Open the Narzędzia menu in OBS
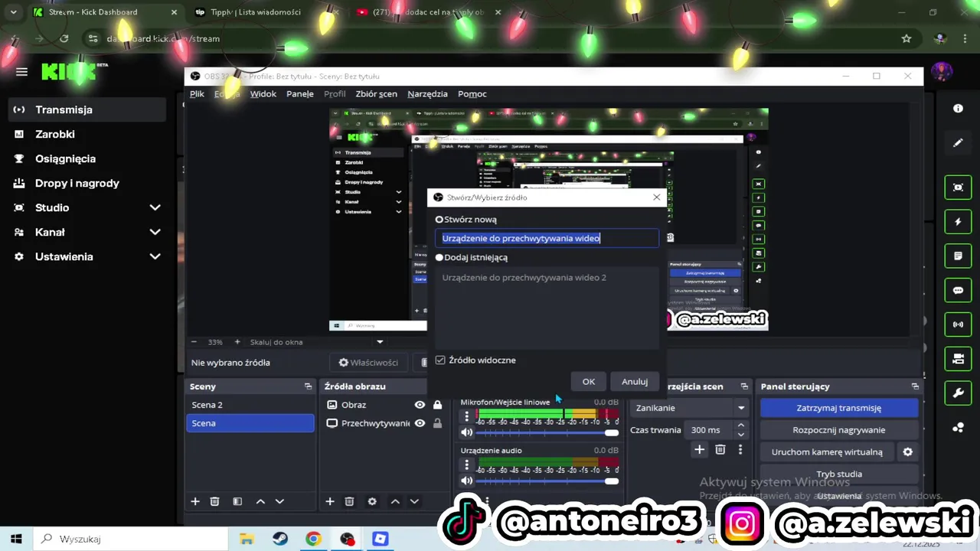 (x=427, y=94)
